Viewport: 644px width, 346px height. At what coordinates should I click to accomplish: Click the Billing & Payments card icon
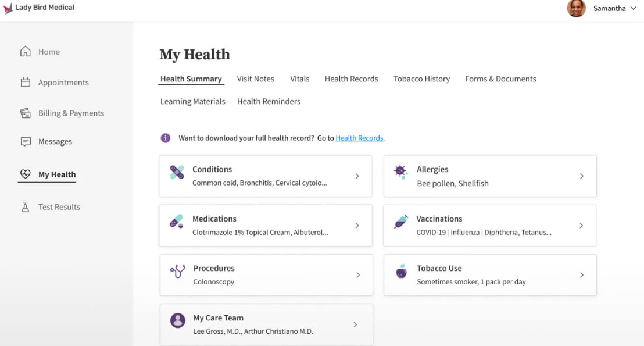tap(26, 113)
